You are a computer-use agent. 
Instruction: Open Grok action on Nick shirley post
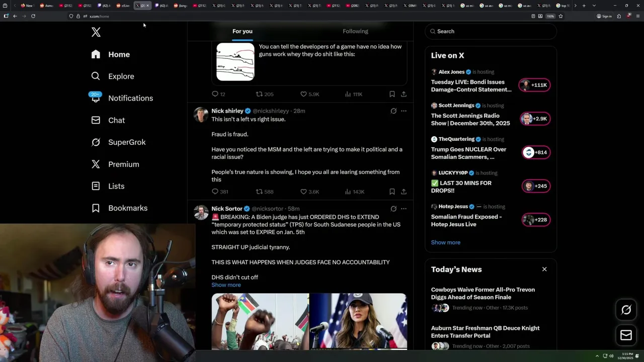[x=393, y=111]
